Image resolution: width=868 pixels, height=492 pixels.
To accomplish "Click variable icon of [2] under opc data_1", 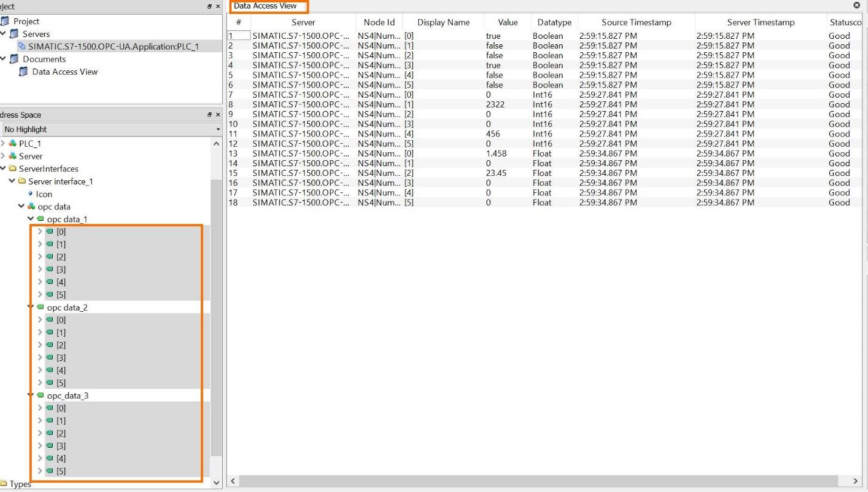I will (50, 257).
